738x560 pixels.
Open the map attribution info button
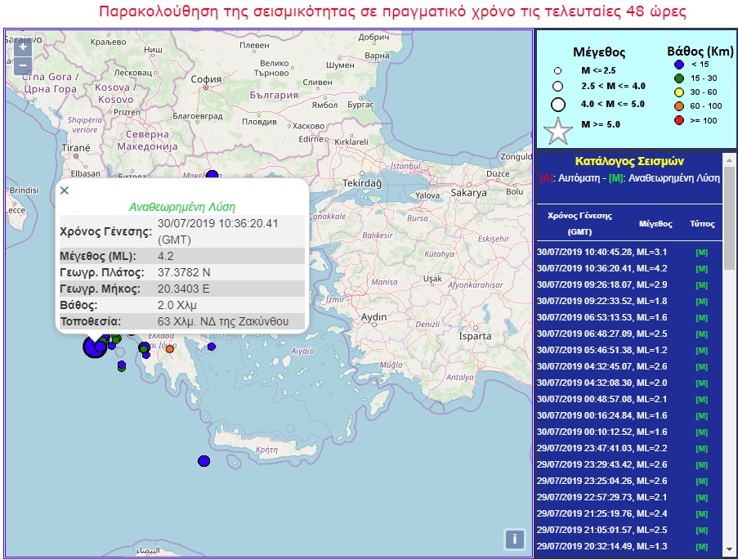[514, 539]
